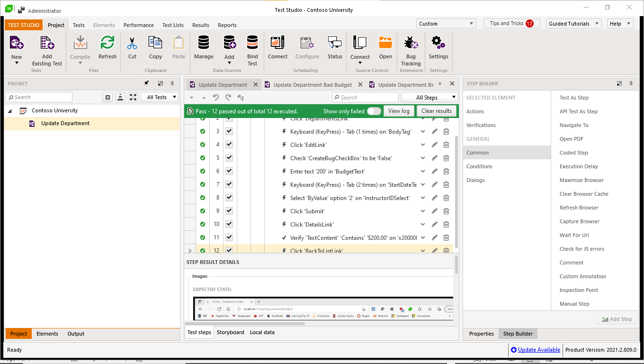The height and width of the screenshot is (364, 644).
Task: Open the All Tests dropdown
Action: coord(159,97)
